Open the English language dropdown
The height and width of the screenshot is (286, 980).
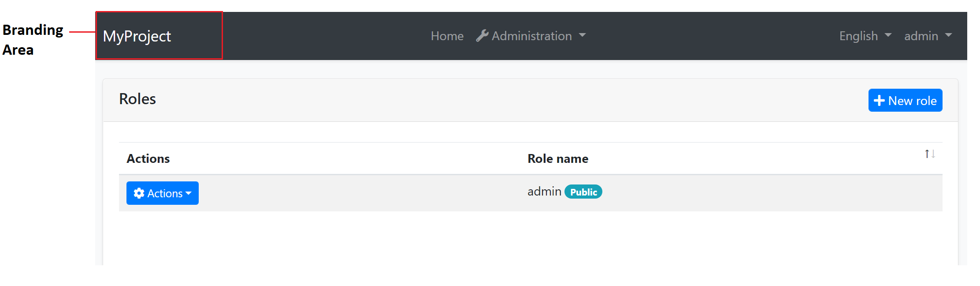point(865,36)
